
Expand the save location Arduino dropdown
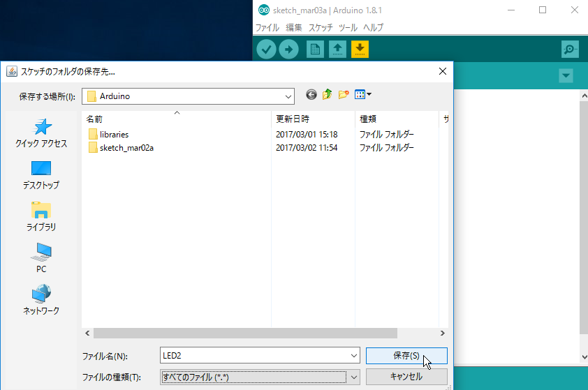(x=288, y=96)
